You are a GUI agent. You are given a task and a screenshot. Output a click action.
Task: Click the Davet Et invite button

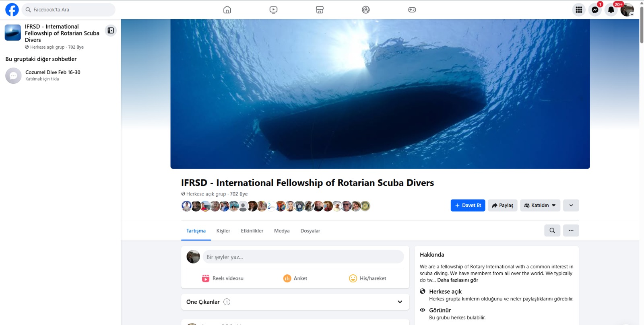(468, 206)
